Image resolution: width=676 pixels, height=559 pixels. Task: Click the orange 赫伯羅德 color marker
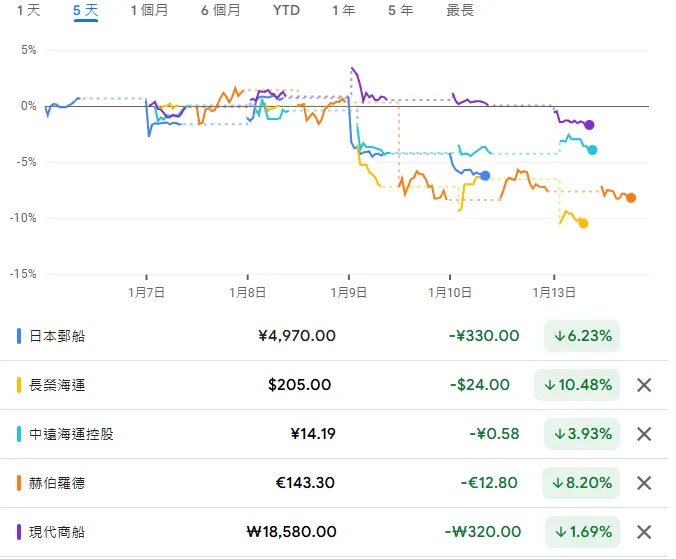pos(19,483)
